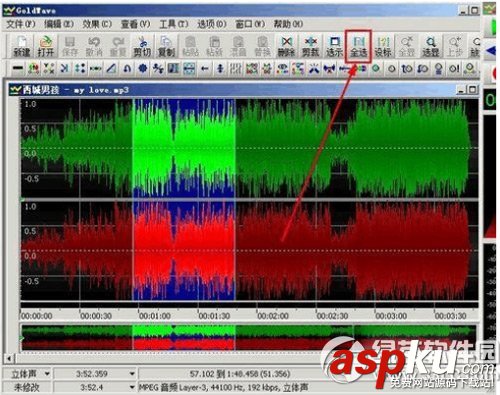Open the 3:52.359 length format dropdown
The height and width of the screenshot is (395, 500).
click(x=132, y=374)
